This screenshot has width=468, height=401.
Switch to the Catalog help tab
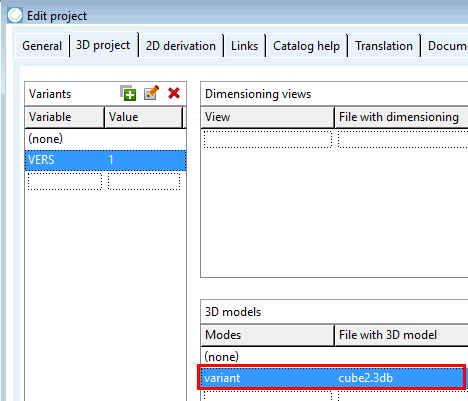pyautogui.click(x=306, y=46)
